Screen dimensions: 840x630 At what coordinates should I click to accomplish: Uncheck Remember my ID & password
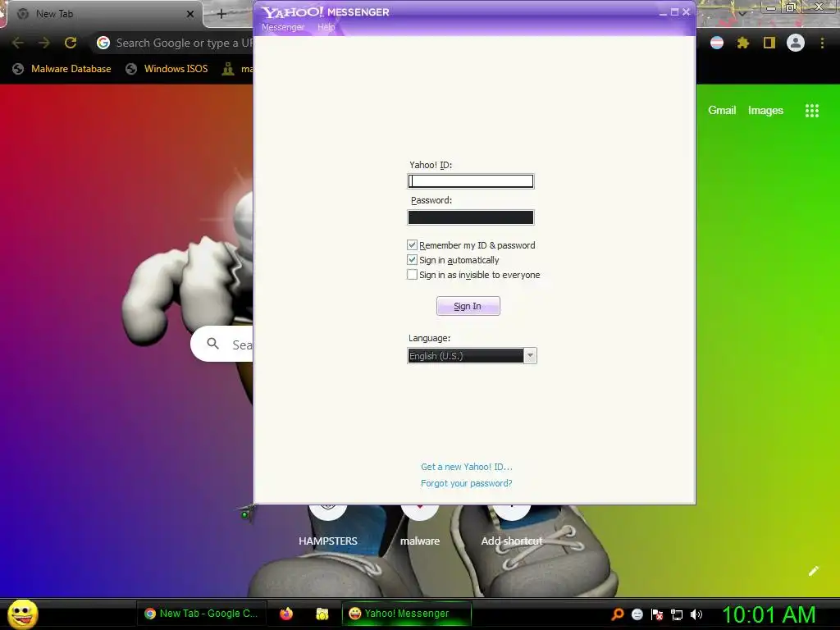pyautogui.click(x=412, y=244)
